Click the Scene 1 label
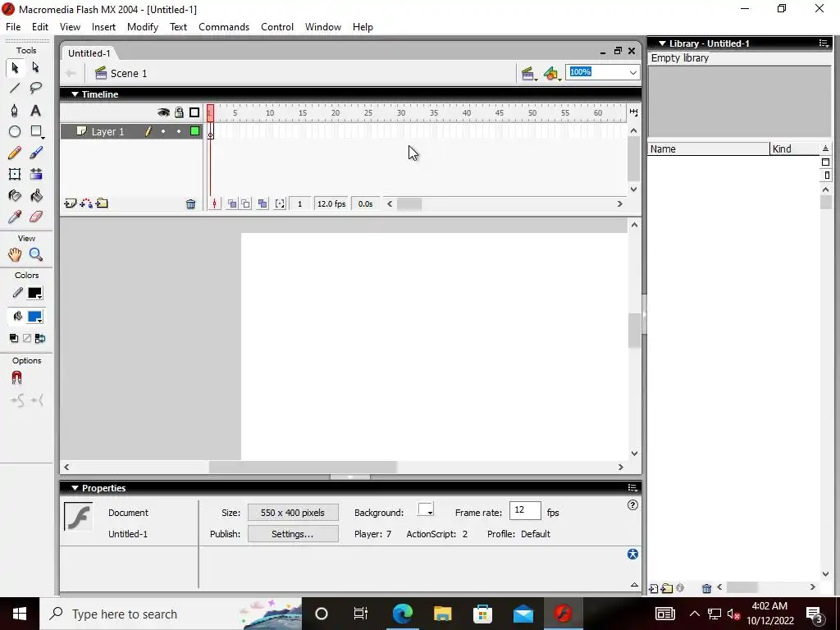840x630 pixels. point(129,73)
